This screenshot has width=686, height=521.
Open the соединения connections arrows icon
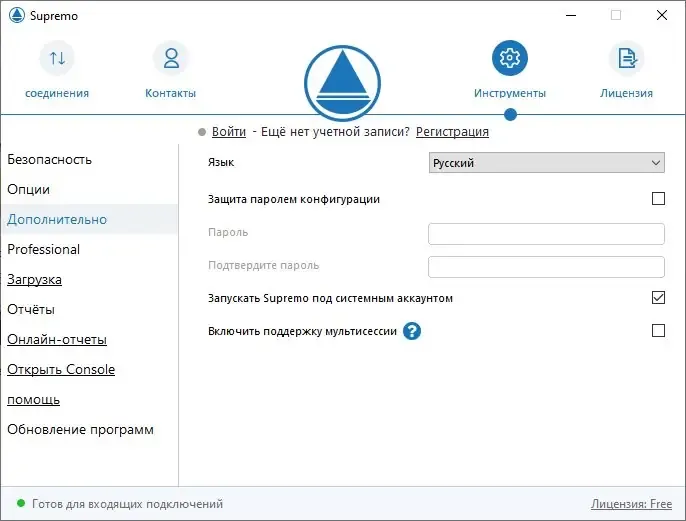(x=57, y=58)
